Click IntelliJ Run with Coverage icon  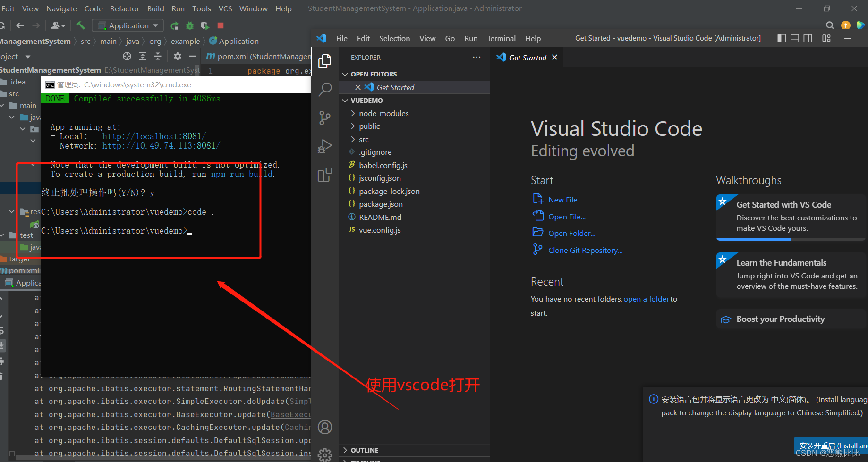pos(205,25)
